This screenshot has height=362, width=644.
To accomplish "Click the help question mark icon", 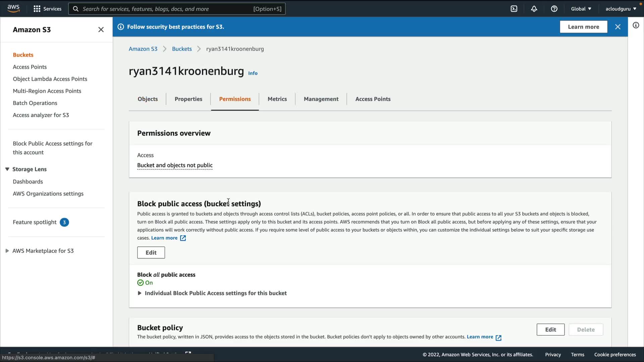I will tap(554, 9).
